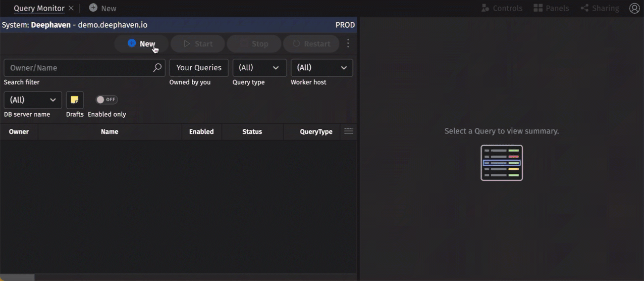Image resolution: width=644 pixels, height=281 pixels.
Task: Open the Controls menu
Action: 501,8
